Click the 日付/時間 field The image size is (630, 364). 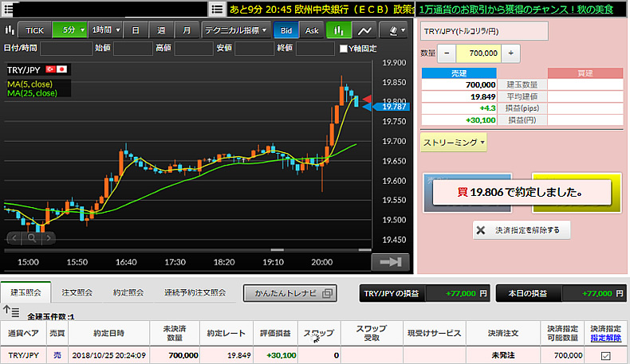(x=66, y=49)
